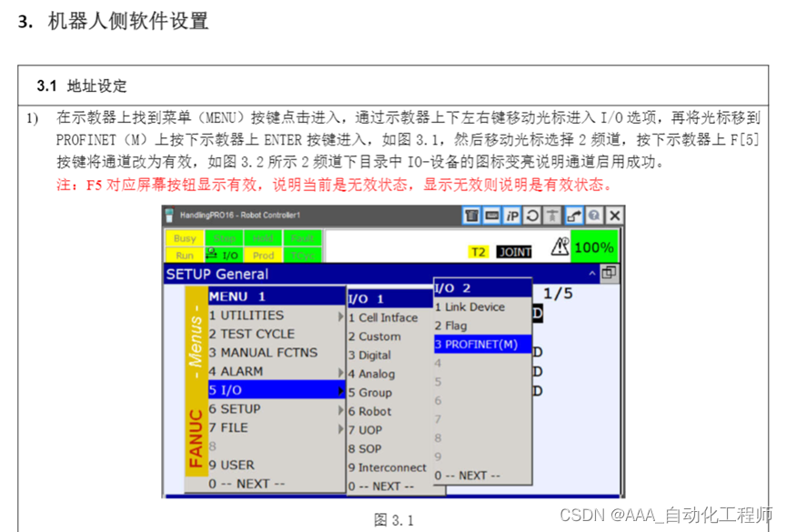This screenshot has width=787, height=532.
Task: Select 5 Group in I/O 1
Action: point(390,393)
